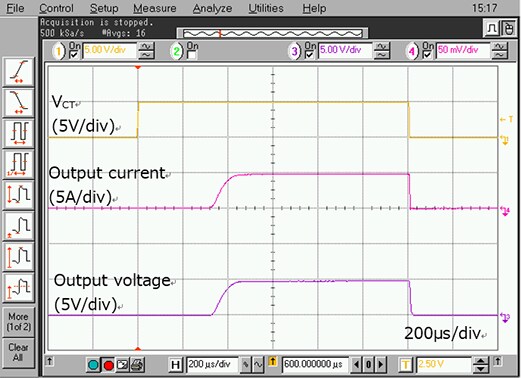Open horizontal setup via the H button
The image size is (521, 378).
point(176,365)
